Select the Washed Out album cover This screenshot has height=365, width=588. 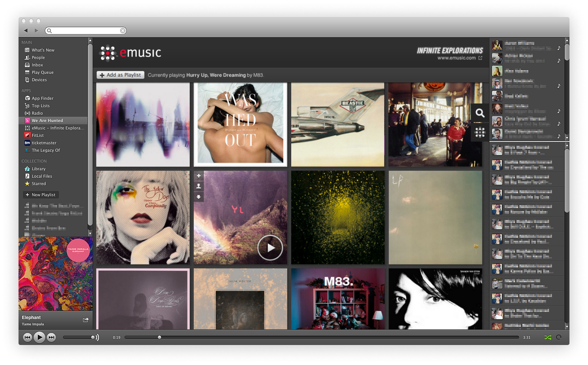tap(240, 125)
